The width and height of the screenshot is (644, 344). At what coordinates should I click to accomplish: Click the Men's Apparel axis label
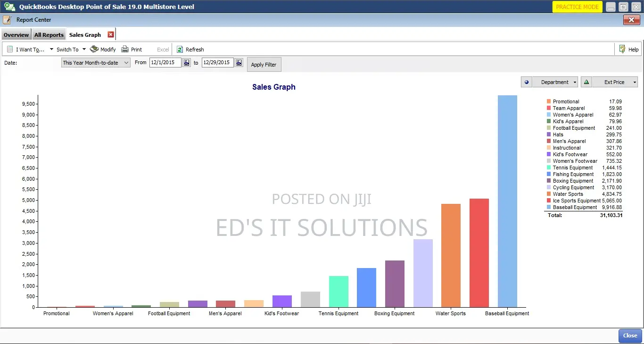pyautogui.click(x=225, y=313)
